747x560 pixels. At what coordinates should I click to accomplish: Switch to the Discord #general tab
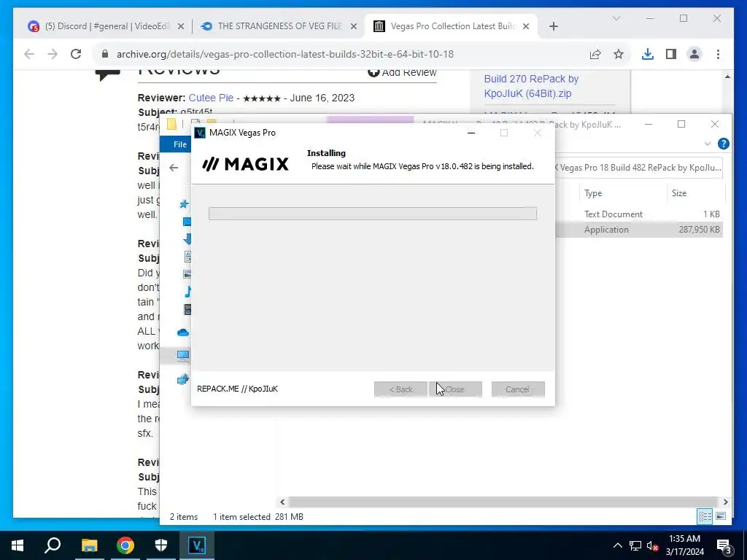coord(106,26)
